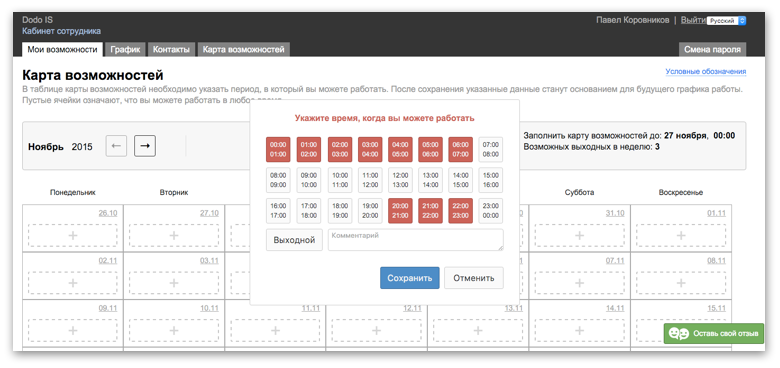Image resolution: width=780 pixels, height=368 pixels.
Task: Go to previous month with left arrow
Action: [116, 146]
